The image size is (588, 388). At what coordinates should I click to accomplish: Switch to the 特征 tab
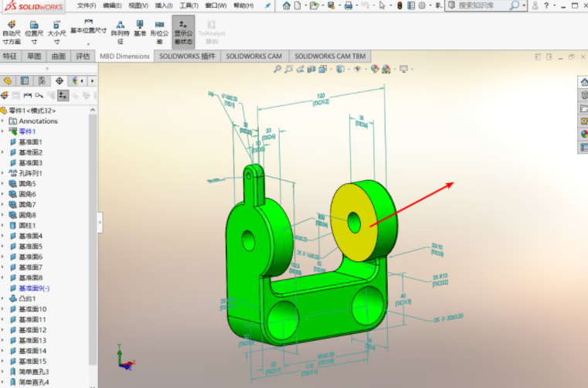[10, 56]
